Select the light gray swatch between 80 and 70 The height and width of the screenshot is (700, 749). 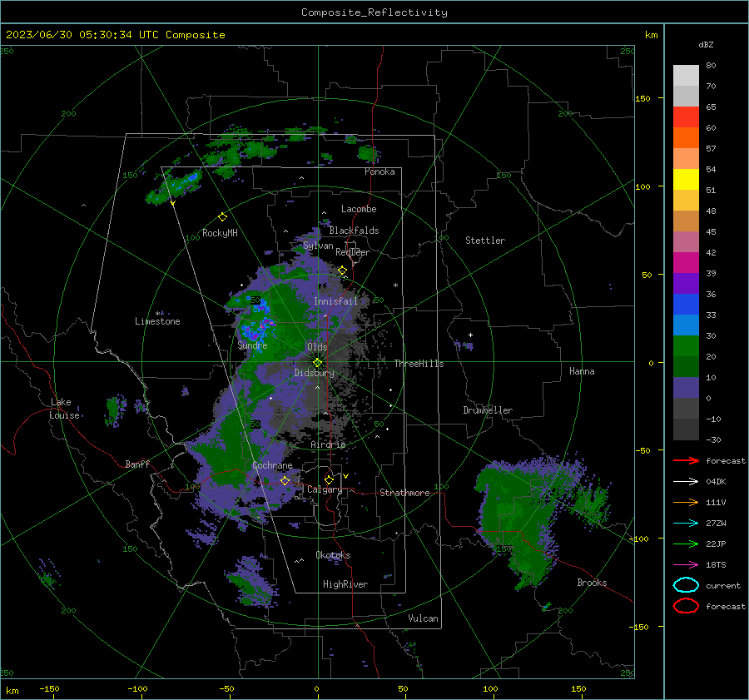point(686,76)
